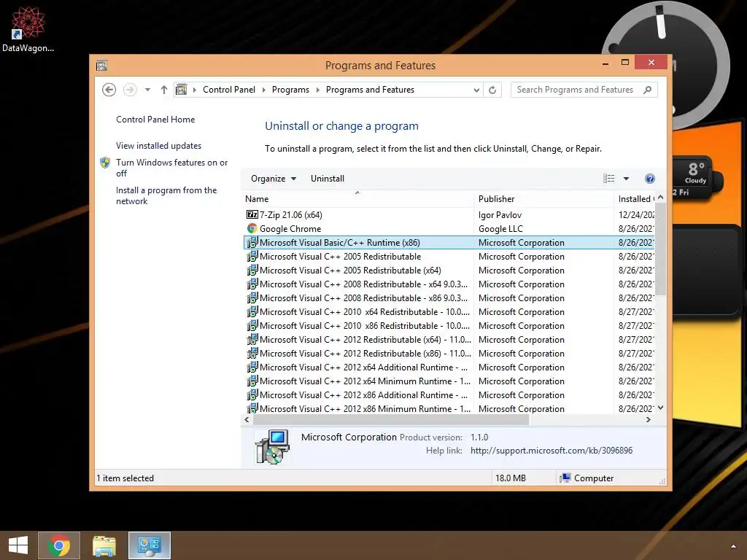Click the Google Chrome list icon
Screen dimensions: 747x560
[x=252, y=228]
